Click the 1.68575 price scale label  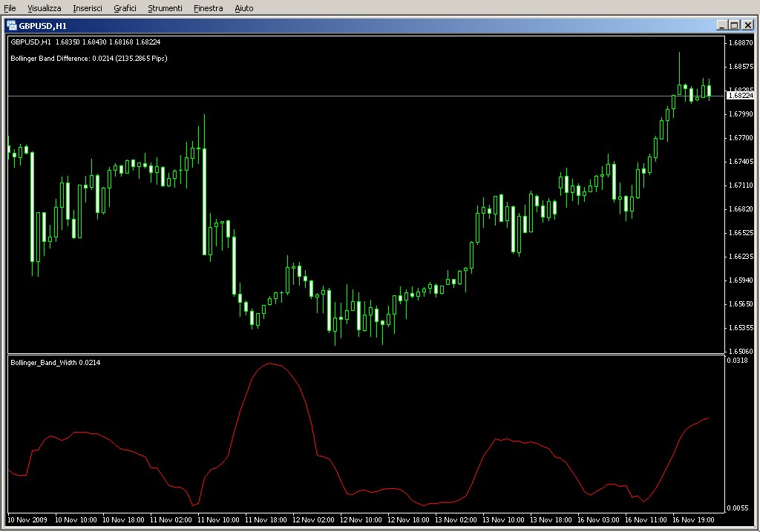tap(741, 66)
